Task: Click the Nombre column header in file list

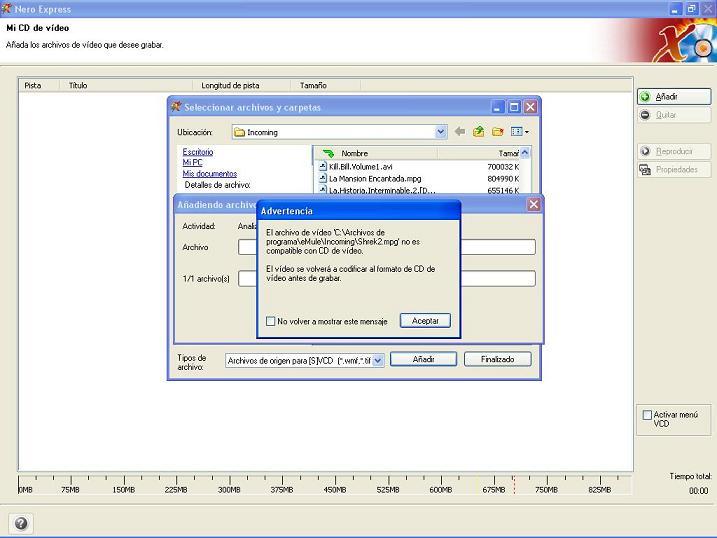Action: click(354, 153)
